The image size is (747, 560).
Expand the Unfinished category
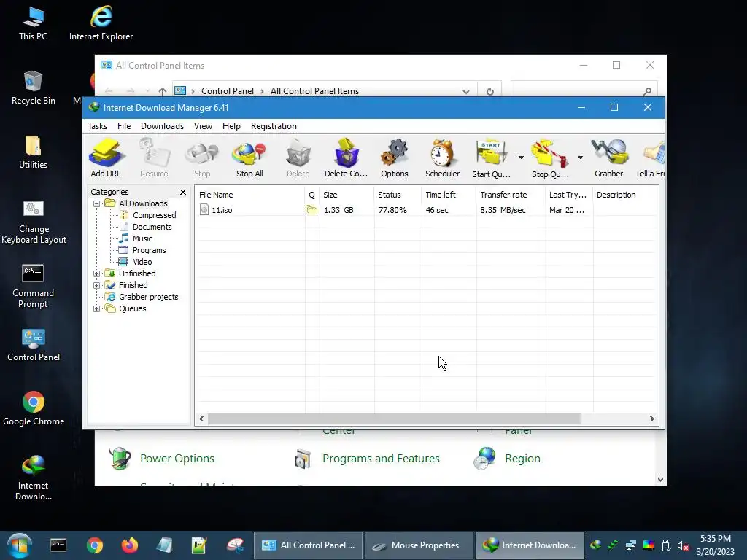(97, 274)
